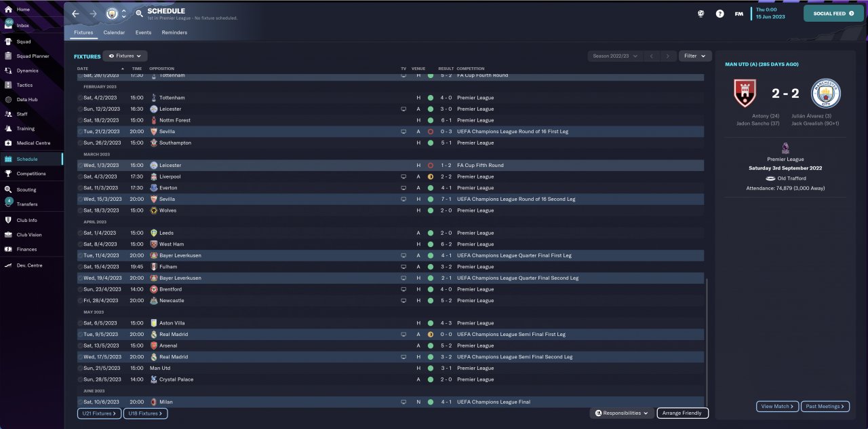Open the Club Info icon
The width and height of the screenshot is (868, 429).
pos(9,220)
